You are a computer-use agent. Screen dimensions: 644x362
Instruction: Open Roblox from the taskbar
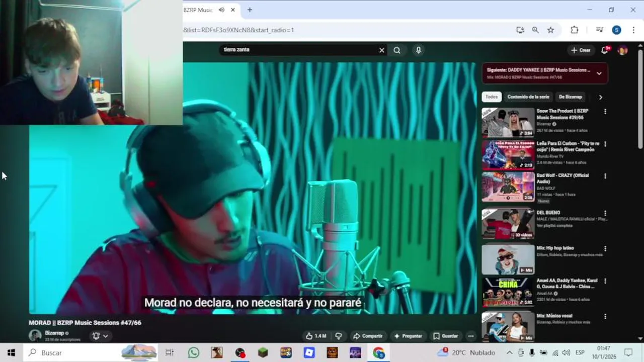(x=309, y=353)
